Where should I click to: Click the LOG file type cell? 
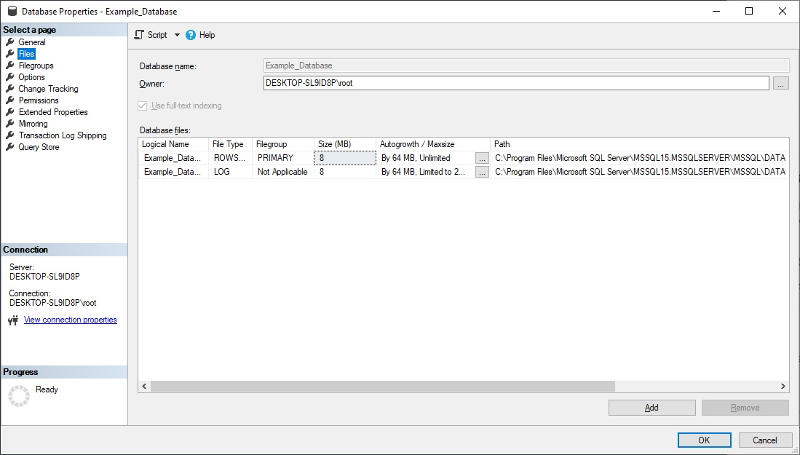click(x=230, y=172)
